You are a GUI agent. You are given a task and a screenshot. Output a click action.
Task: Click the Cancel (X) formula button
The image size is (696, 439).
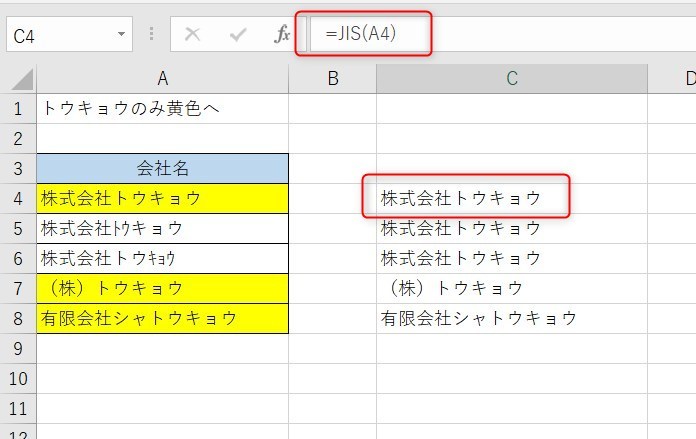192,34
